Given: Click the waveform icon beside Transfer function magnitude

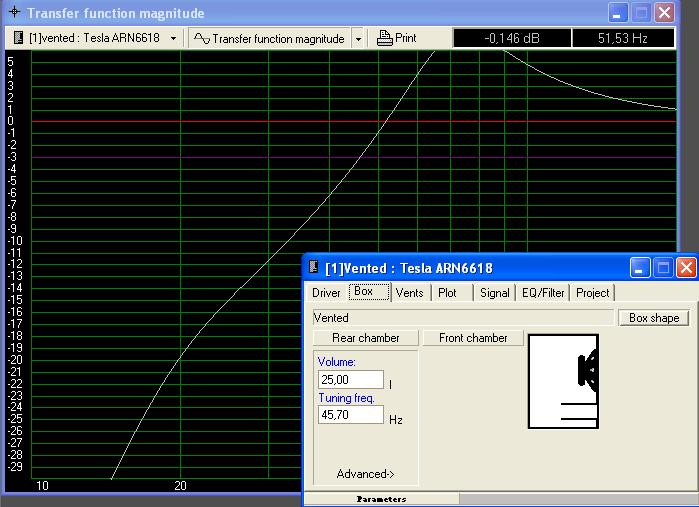Looking at the screenshot, I should pos(201,38).
